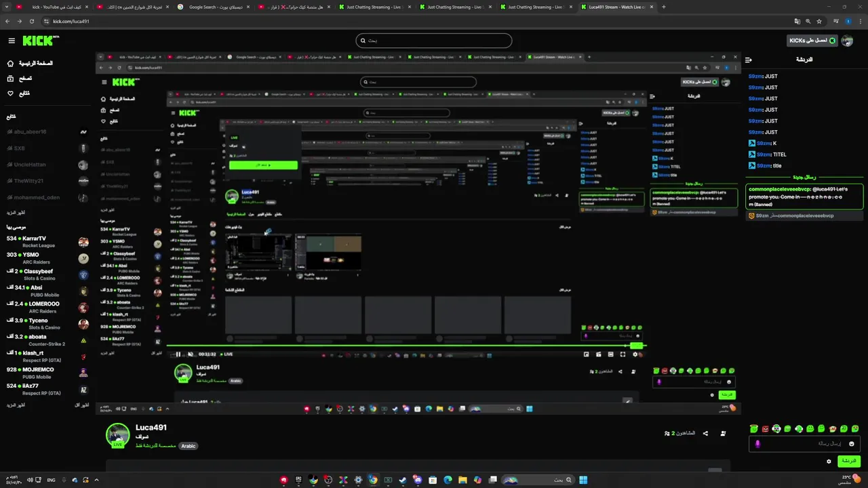Open followed channel TheWitty21
Viewport: 868px width, 488px height.
tap(47, 181)
